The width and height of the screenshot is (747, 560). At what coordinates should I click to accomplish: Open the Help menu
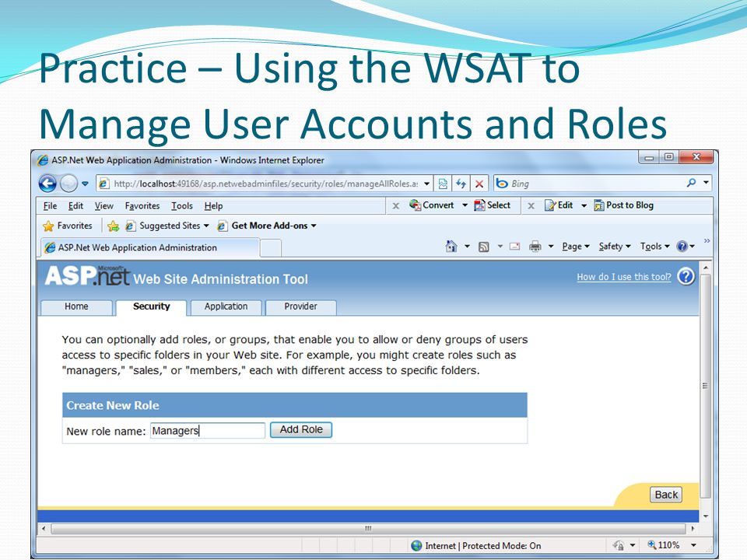[x=213, y=205]
